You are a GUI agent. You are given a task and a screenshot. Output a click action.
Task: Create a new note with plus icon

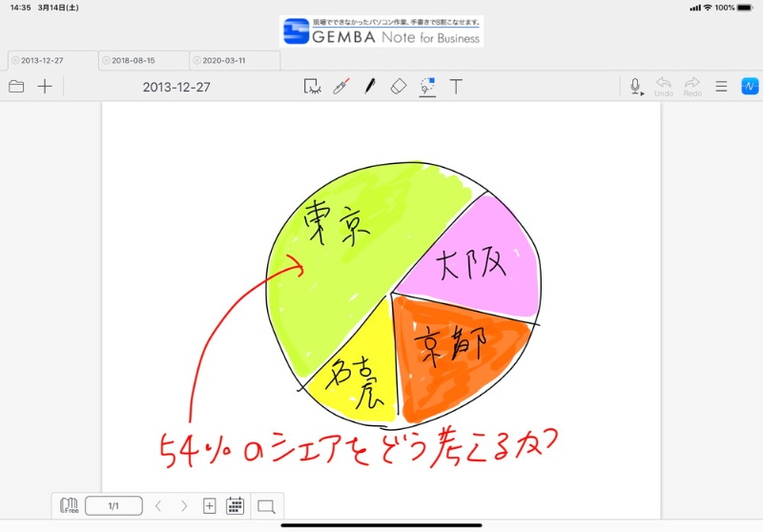point(45,87)
